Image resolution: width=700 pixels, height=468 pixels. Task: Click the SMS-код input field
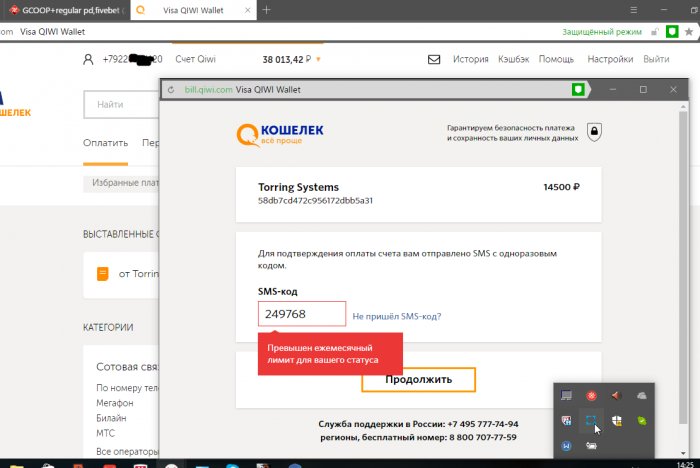[302, 313]
